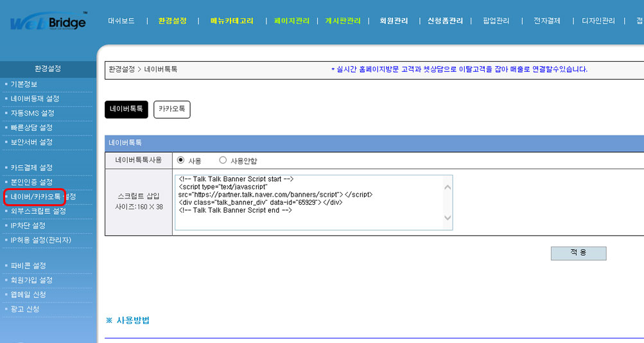Open the 회원관리 menu
The image size is (644, 343).
pyautogui.click(x=394, y=21)
